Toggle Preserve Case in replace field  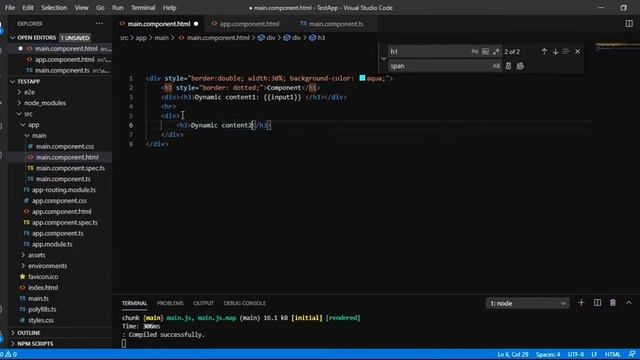(x=496, y=66)
